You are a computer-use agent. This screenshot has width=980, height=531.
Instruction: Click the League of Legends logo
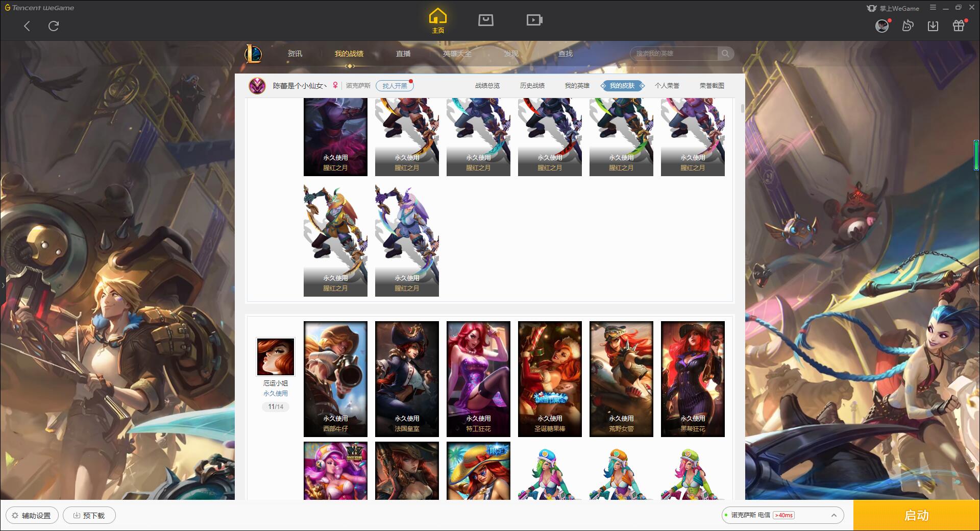coord(253,53)
